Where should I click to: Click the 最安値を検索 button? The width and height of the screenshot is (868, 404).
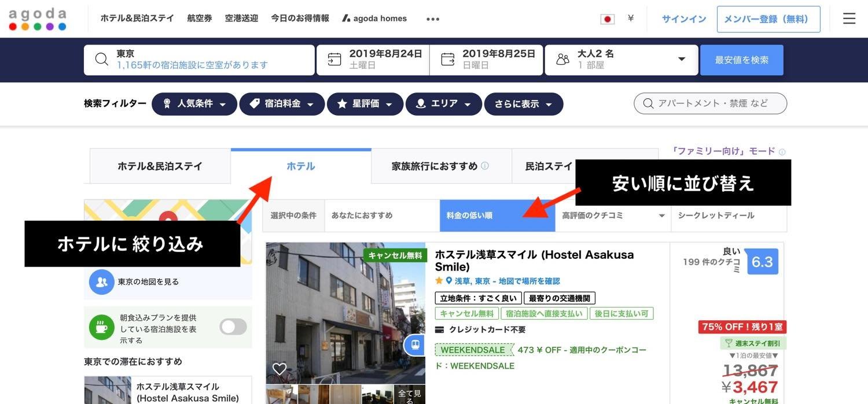(742, 60)
